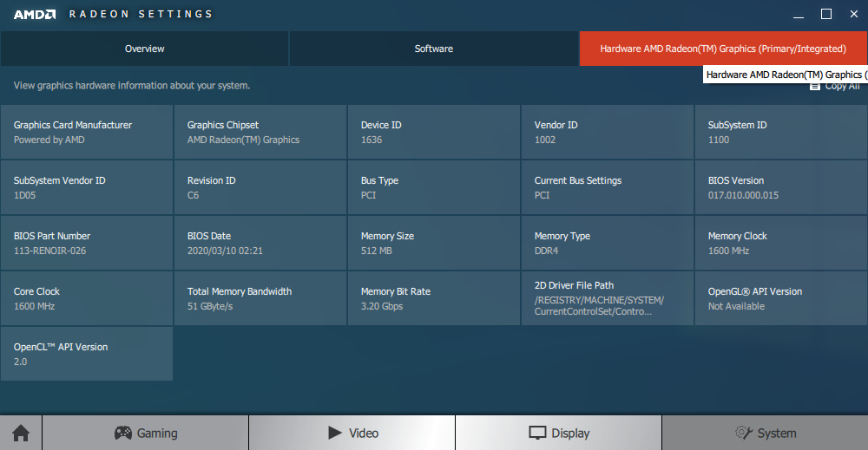The height and width of the screenshot is (450, 868).
Task: Select the BIOS Version tile
Action: [780, 187]
